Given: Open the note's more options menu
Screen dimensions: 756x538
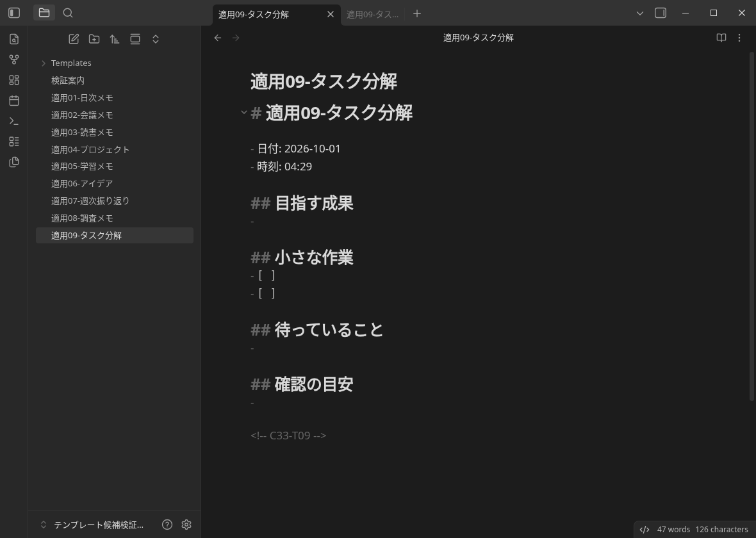Looking at the screenshot, I should tap(739, 38).
